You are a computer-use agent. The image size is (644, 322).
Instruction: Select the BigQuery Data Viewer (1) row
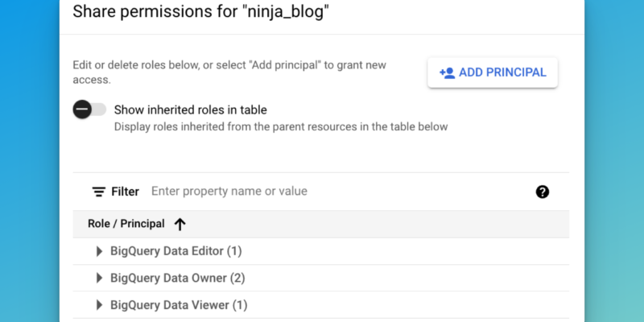point(321,305)
